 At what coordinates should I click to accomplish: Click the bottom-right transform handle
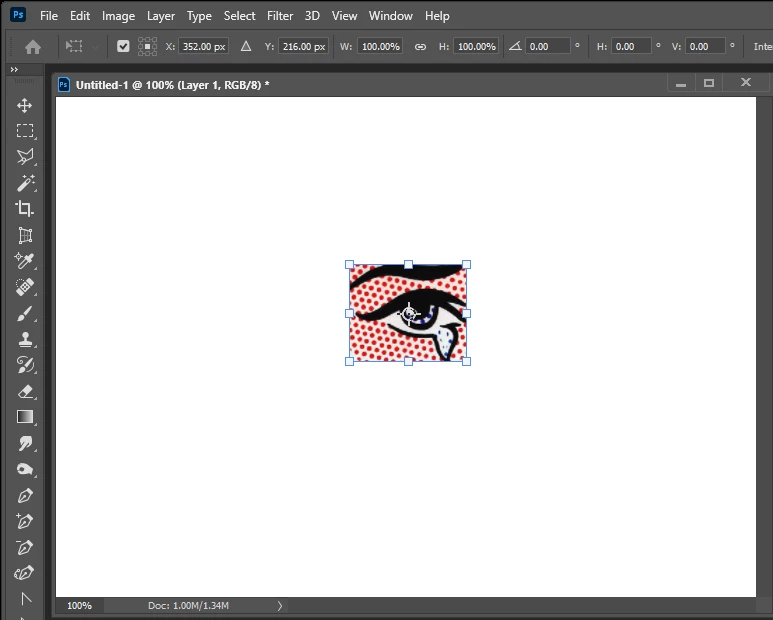[x=466, y=361]
